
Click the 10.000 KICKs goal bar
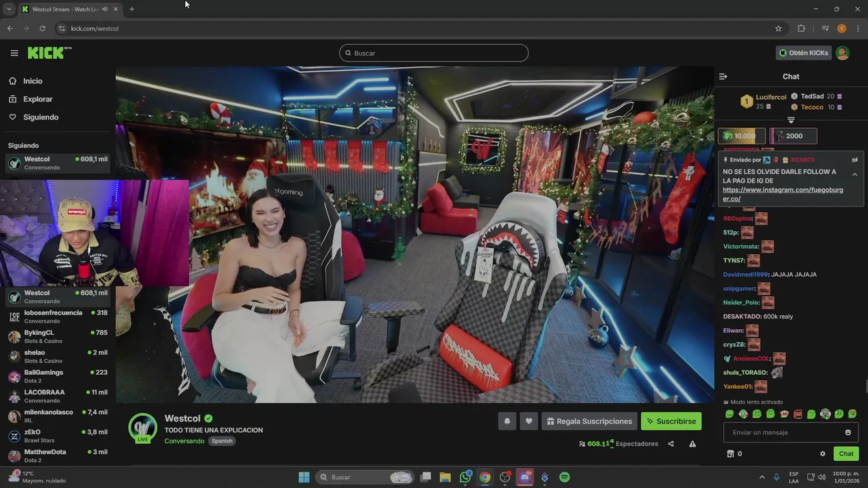pos(742,136)
